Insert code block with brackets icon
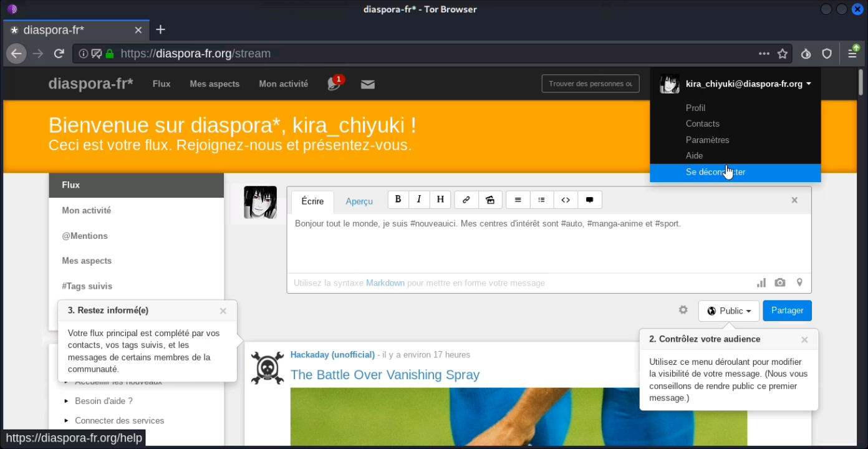 click(566, 200)
